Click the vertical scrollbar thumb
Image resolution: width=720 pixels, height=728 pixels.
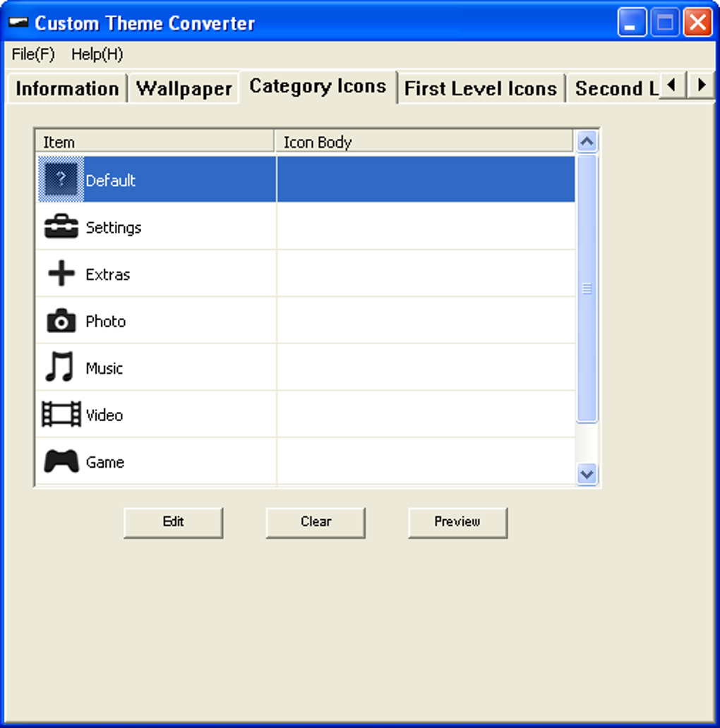(587, 289)
